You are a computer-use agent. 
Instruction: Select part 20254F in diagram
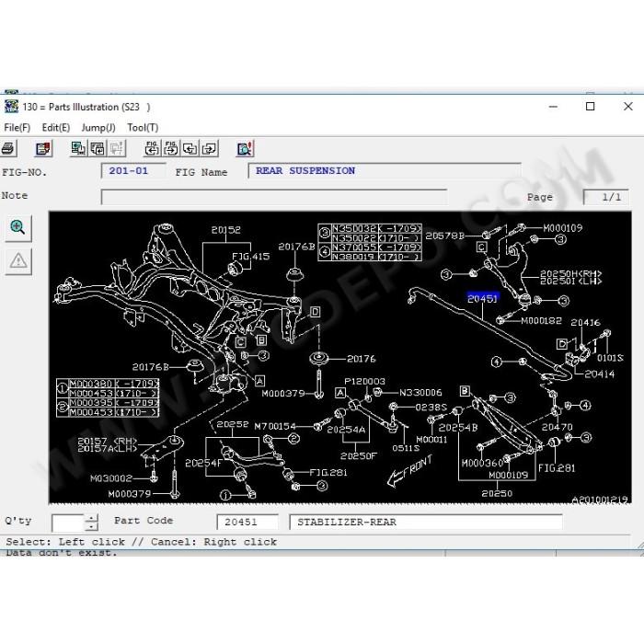(x=203, y=463)
